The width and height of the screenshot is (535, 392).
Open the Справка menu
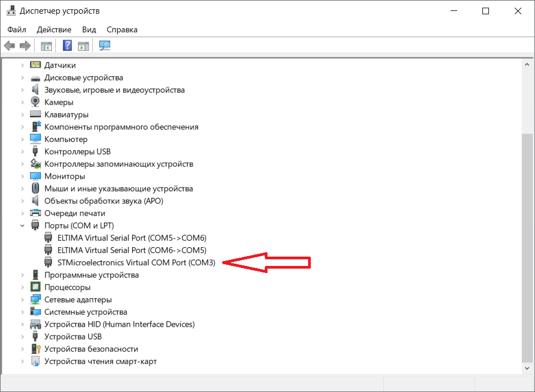coord(122,30)
